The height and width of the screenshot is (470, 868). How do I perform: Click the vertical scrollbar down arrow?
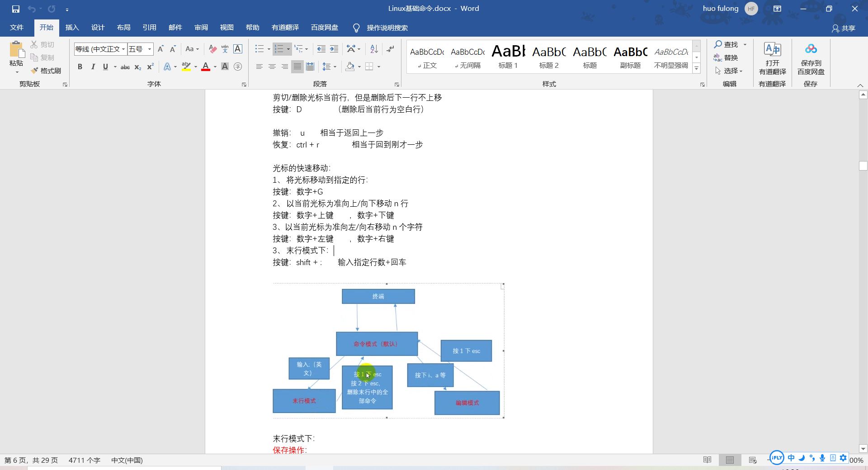(x=863, y=449)
